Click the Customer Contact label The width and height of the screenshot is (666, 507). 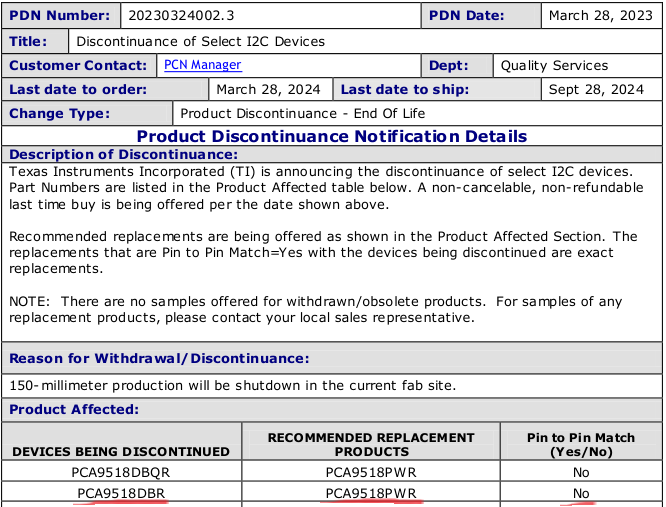coord(78,65)
